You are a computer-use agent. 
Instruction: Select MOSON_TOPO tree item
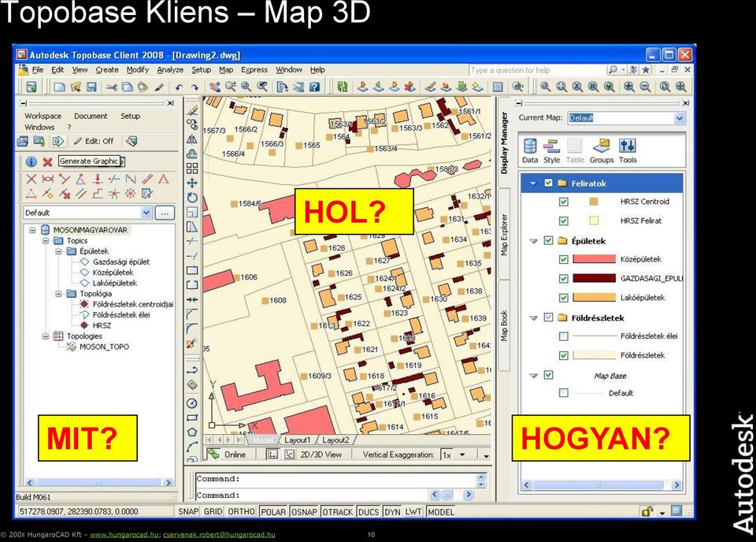[x=104, y=347]
